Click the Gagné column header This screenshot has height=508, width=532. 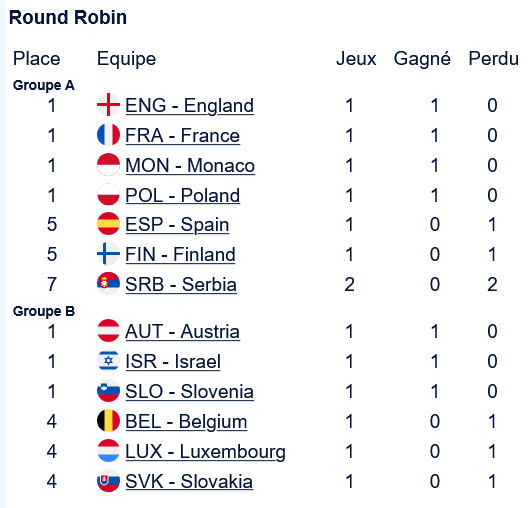coord(422,59)
